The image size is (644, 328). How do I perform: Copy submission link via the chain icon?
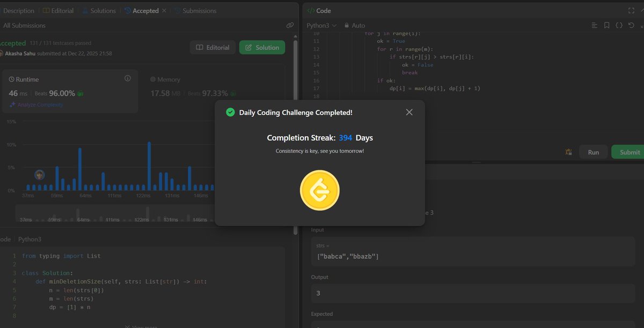tap(290, 25)
